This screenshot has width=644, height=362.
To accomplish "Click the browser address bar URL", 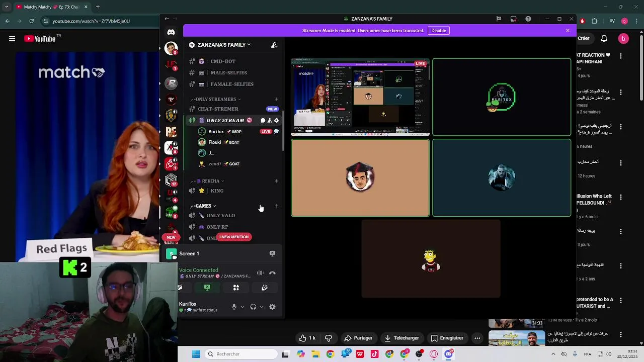I will coord(91,21).
